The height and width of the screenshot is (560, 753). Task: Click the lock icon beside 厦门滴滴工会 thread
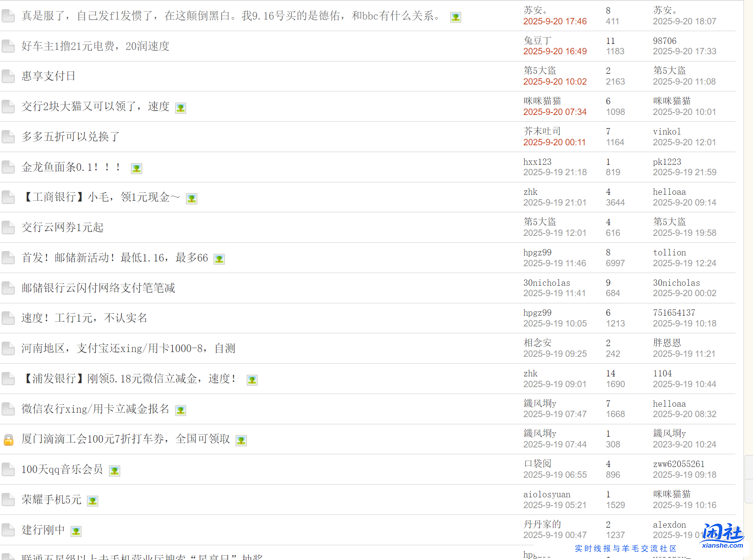8,439
